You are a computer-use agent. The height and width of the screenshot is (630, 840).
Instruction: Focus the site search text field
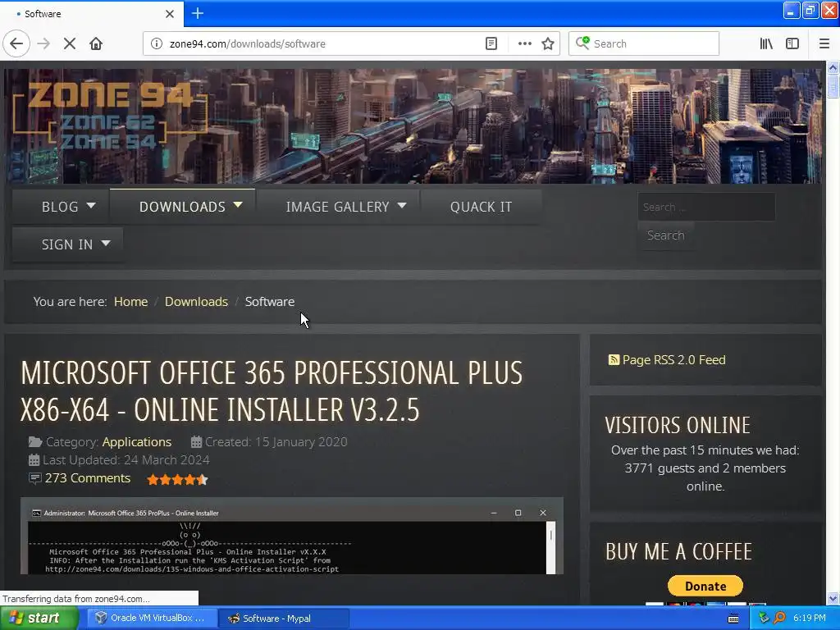tap(706, 207)
